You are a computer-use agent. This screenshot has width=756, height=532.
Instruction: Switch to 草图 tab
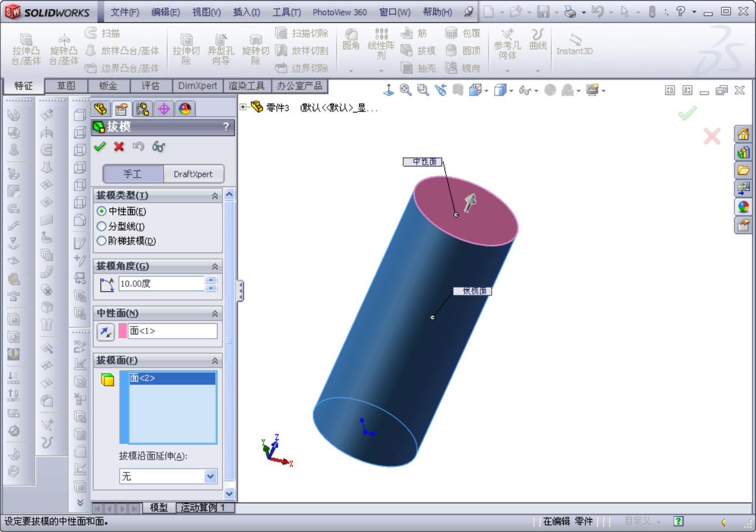(66, 86)
